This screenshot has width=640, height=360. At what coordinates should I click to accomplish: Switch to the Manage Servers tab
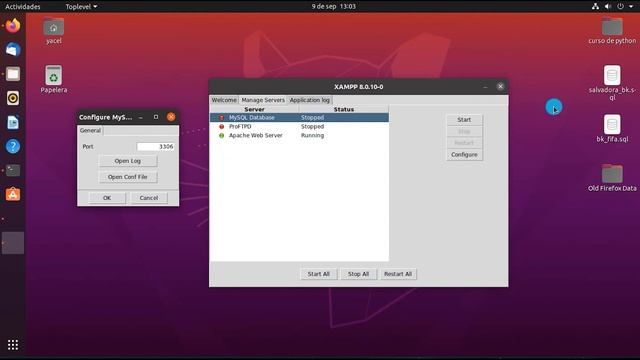coord(263,100)
